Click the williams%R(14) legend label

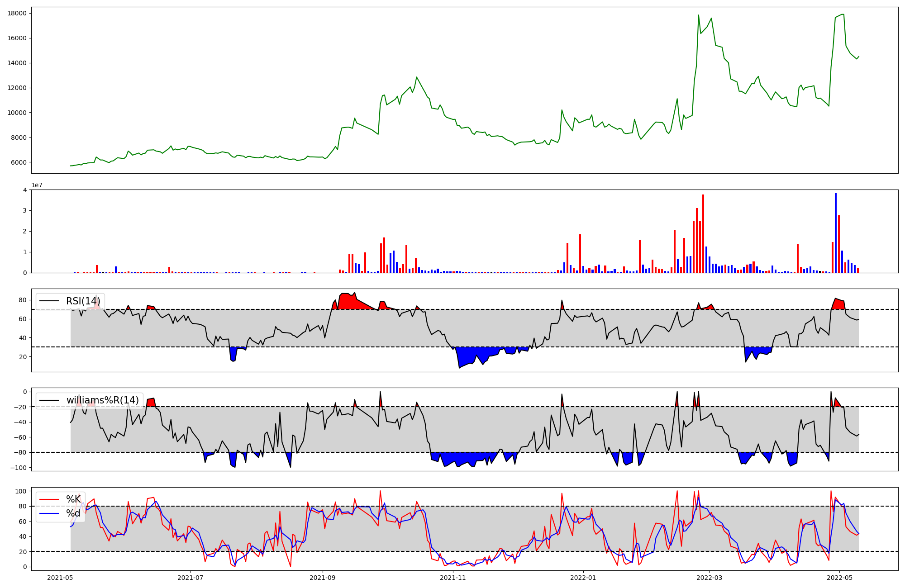[103, 400]
